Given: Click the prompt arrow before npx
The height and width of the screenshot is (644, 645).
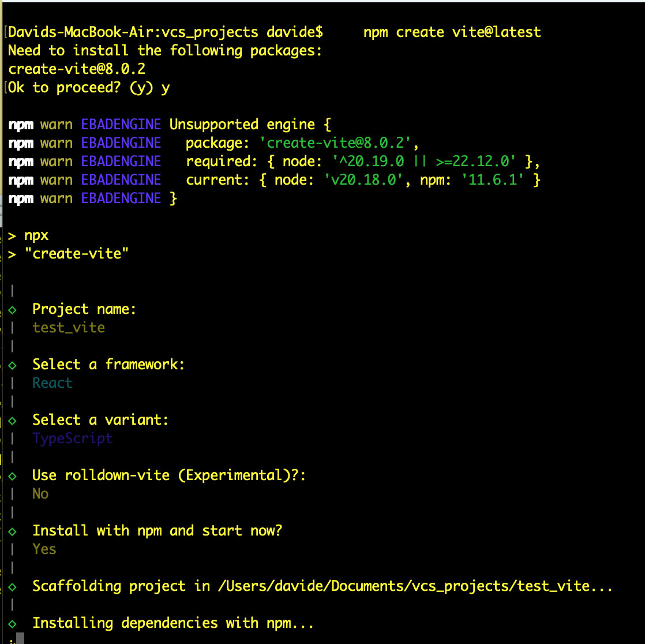Looking at the screenshot, I should pyautogui.click(x=12, y=236).
